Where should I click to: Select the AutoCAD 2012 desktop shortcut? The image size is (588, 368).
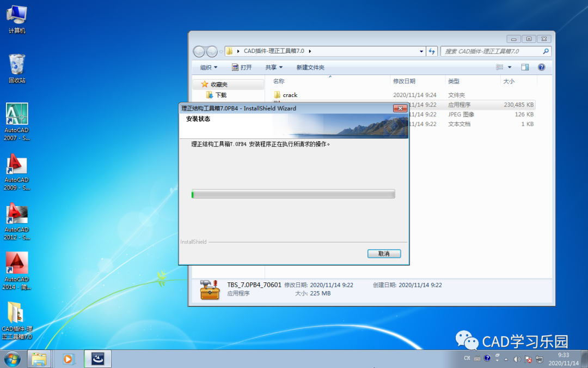point(17,221)
